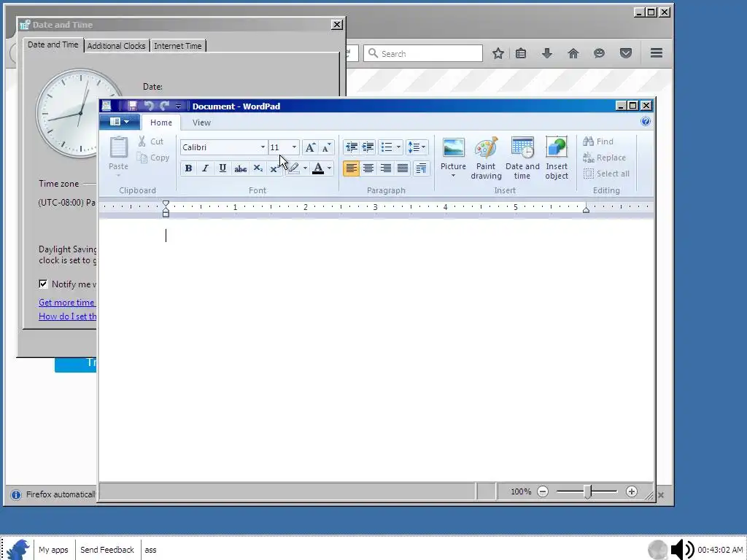Click Grow font icon
Viewport: 747px width, 560px height.
(309, 147)
